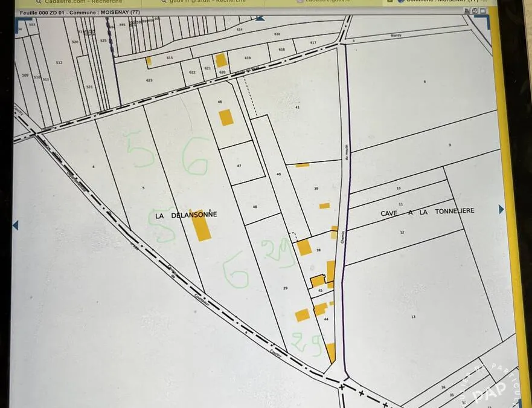
Task: Select parcel number 46 on the map
Action: 220,102
